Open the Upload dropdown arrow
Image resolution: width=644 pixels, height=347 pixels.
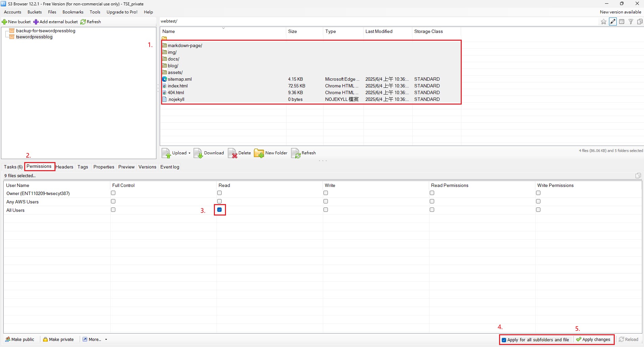pyautogui.click(x=189, y=153)
